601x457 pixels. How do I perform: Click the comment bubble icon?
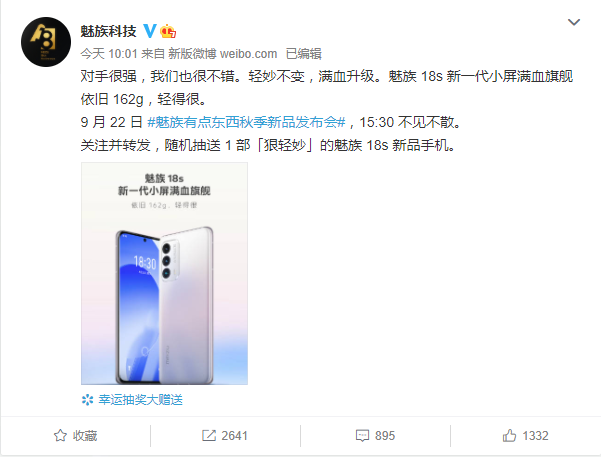[362, 436]
